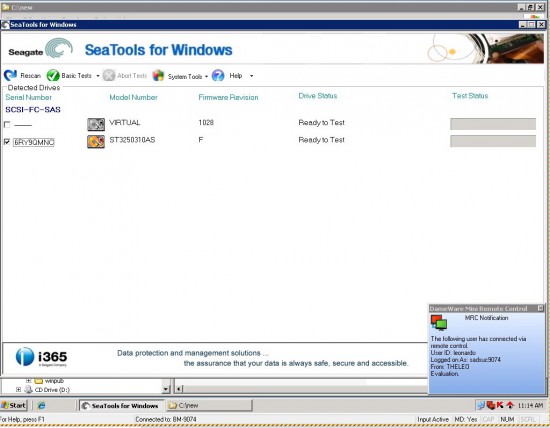Screen dimensions: 550x428
Task: Click the blue Help question mark icon
Action: tap(218, 75)
